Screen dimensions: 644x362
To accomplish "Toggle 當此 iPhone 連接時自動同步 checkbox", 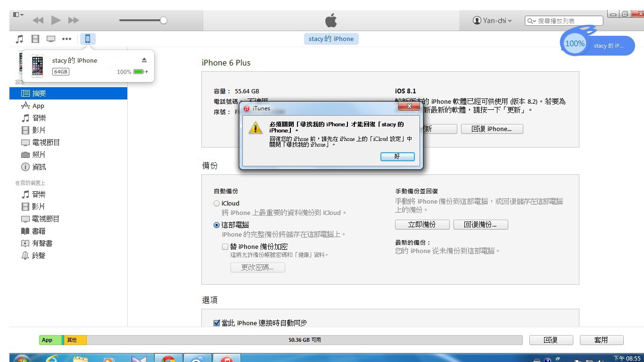I will [217, 323].
